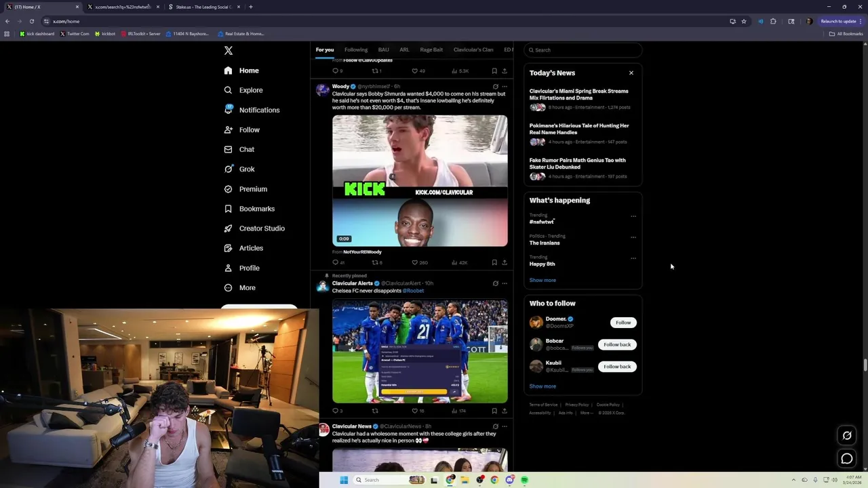Switch to the BAU tab
Image resolution: width=868 pixels, height=488 pixels.
[384, 49]
